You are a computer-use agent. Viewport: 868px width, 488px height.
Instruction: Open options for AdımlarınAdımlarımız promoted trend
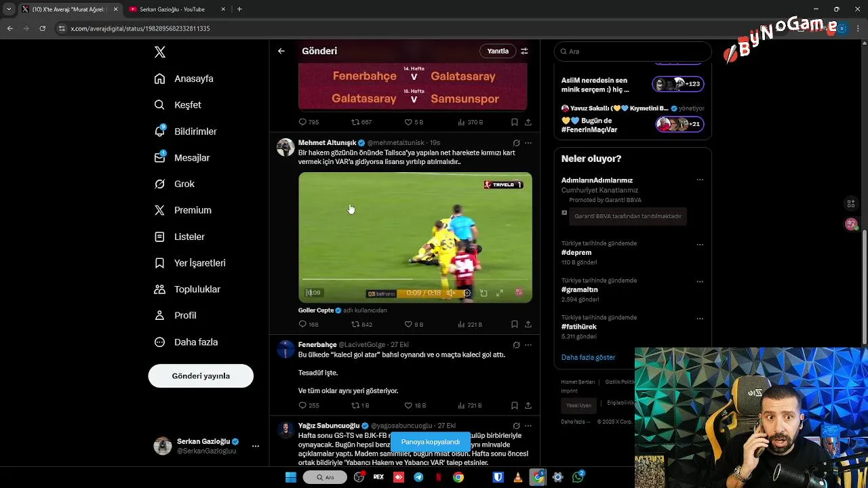pyautogui.click(x=700, y=180)
